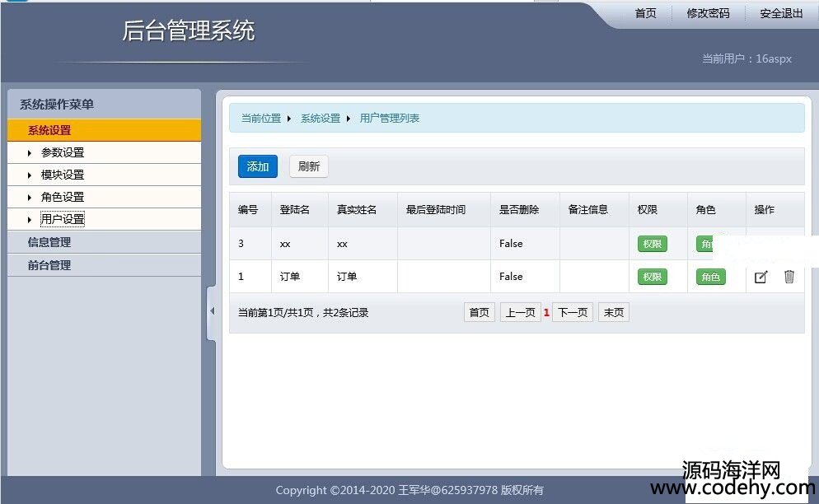Open 角色 for user xx

705,244
